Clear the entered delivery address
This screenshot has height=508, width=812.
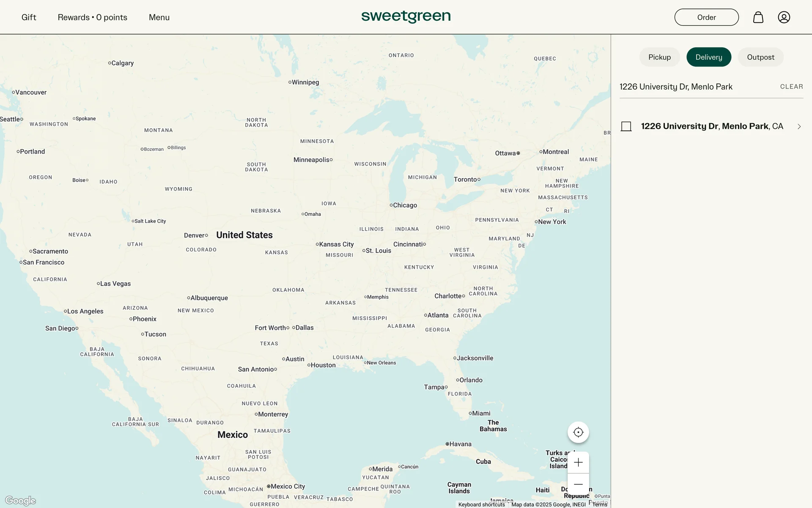791,86
